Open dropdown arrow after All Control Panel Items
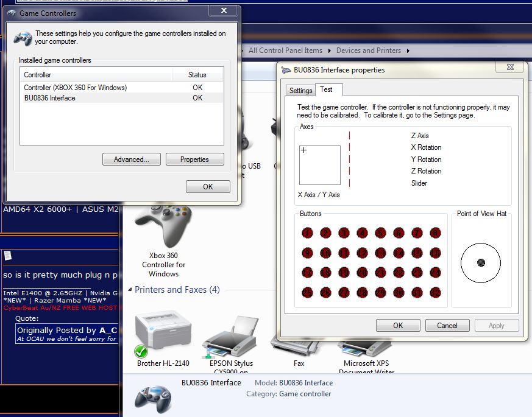 [x=330, y=51]
